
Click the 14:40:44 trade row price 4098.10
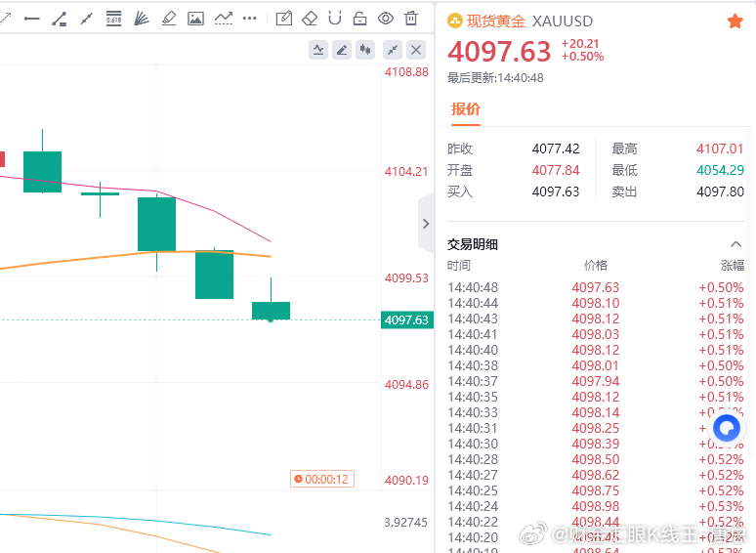[x=596, y=303]
